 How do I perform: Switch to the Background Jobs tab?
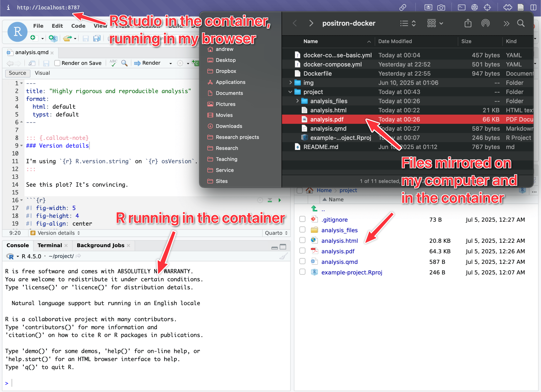coord(100,245)
